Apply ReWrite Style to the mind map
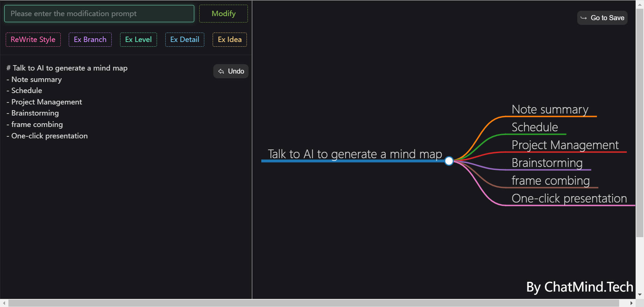Screen dimensions: 644x307 pyautogui.click(x=33, y=39)
